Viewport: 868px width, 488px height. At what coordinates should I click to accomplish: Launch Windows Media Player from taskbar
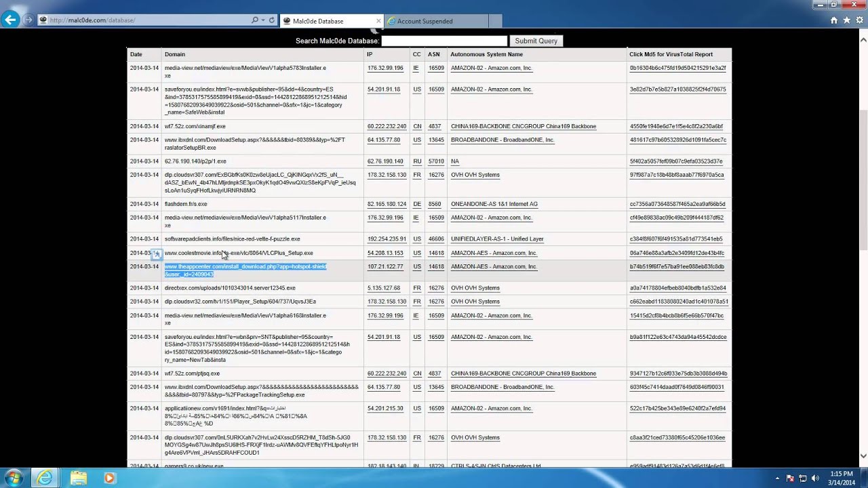[x=110, y=479]
